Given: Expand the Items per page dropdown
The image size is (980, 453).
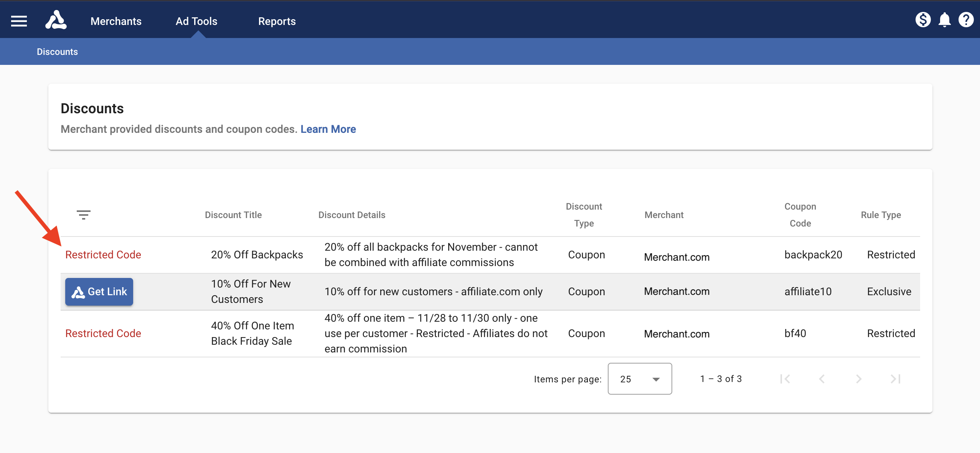Looking at the screenshot, I should 640,379.
